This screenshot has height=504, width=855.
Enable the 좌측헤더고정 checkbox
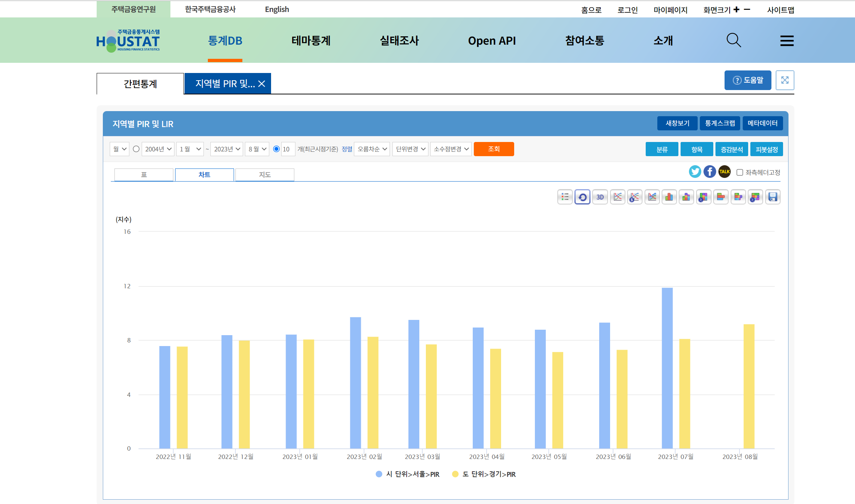click(x=739, y=172)
